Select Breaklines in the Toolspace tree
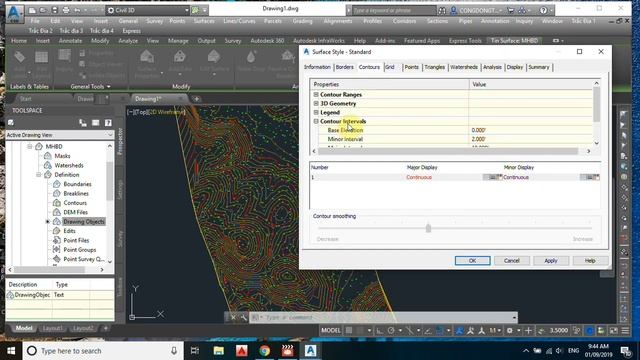Viewport: 640px width, 360px height. tap(76, 193)
